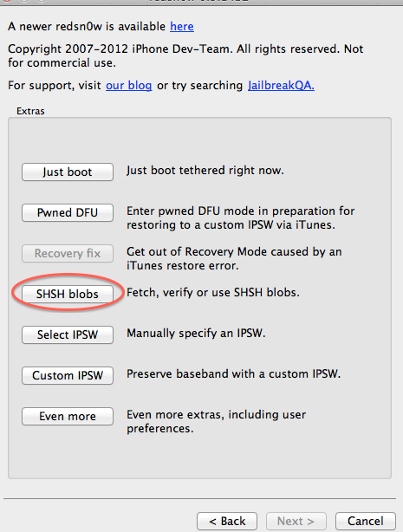Click 'Preserve baseband with a custom IPSW' text

pyautogui.click(x=234, y=374)
